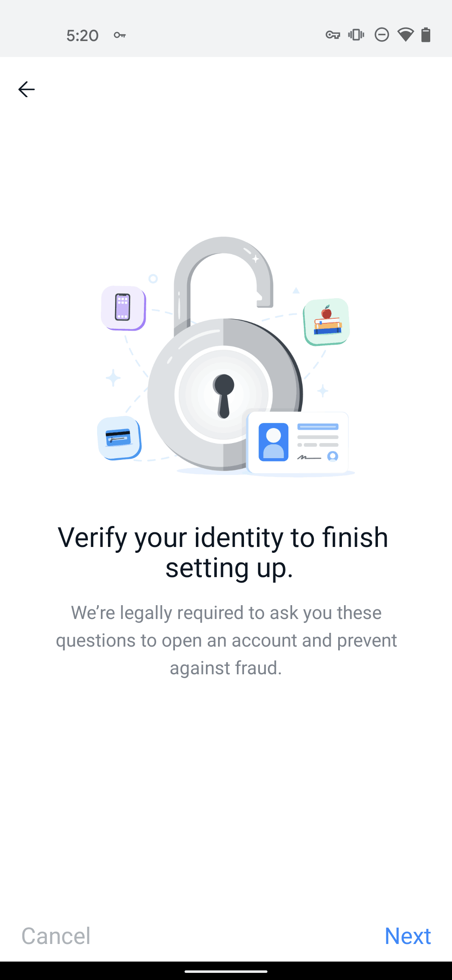Tap the vibrate mode status icon
This screenshot has height=980, width=452.
pos(356,35)
